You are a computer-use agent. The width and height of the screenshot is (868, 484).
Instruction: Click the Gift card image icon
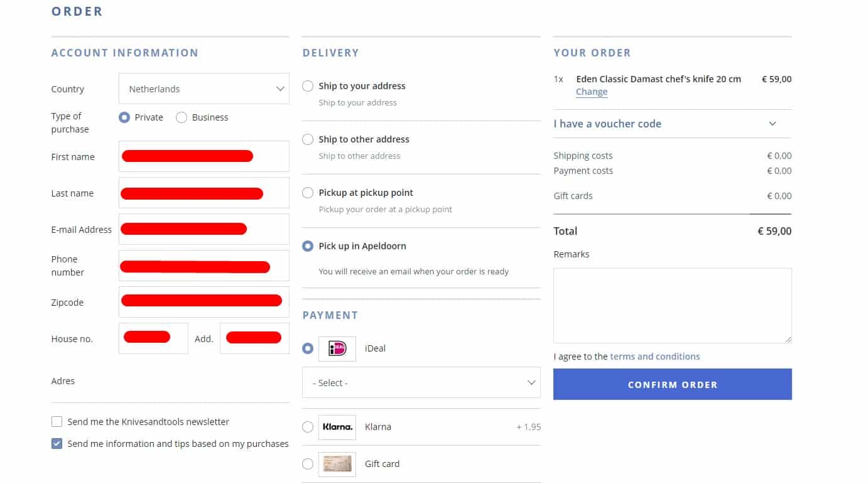click(337, 464)
